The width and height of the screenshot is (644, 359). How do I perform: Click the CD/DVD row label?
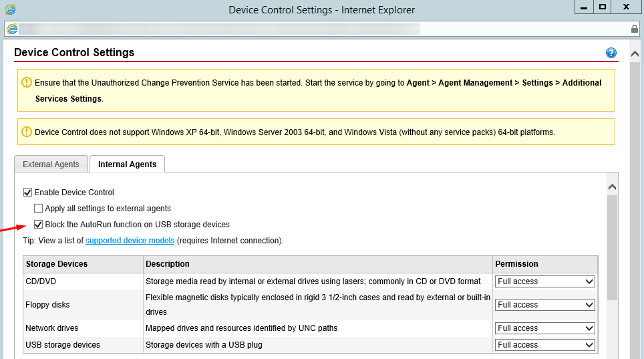coord(41,281)
